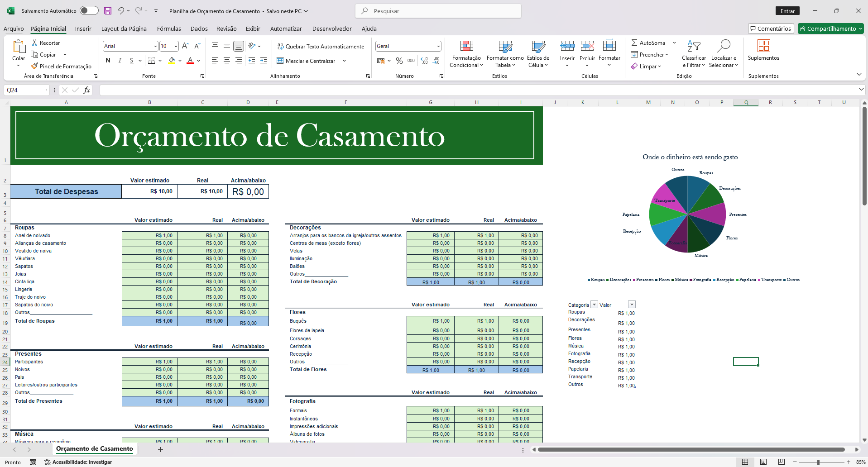Open the font name Arial dropdown

155,46
